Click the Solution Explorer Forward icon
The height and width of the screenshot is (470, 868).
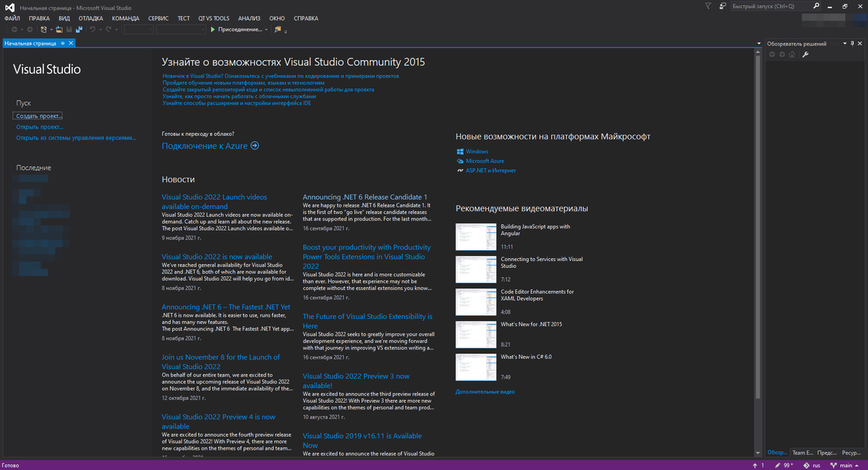tap(782, 54)
